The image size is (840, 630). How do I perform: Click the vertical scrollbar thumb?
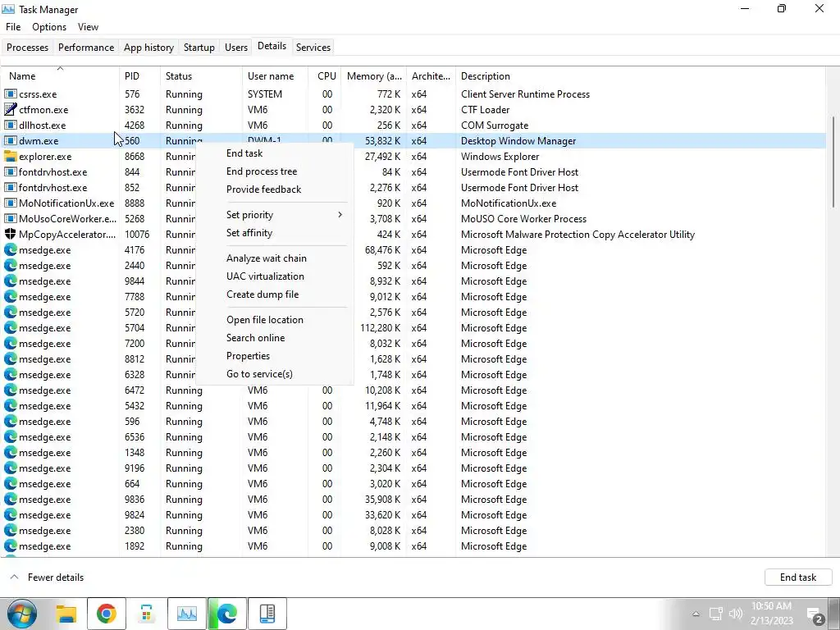[833, 162]
